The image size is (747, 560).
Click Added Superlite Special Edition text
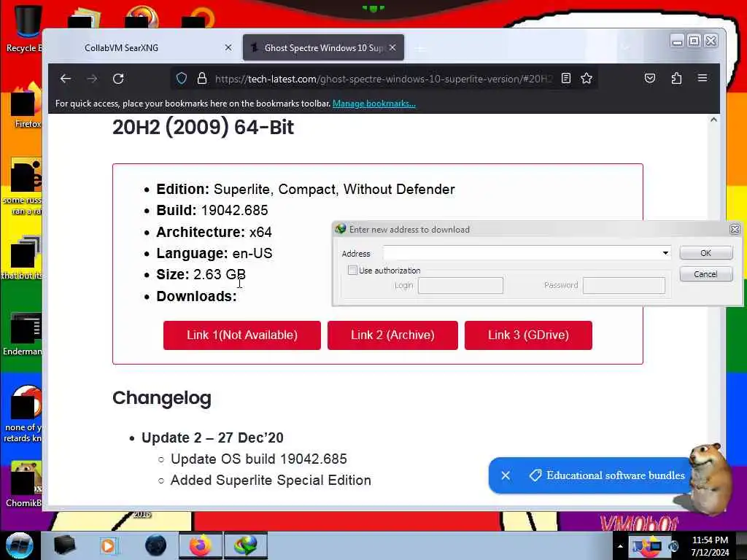click(271, 480)
